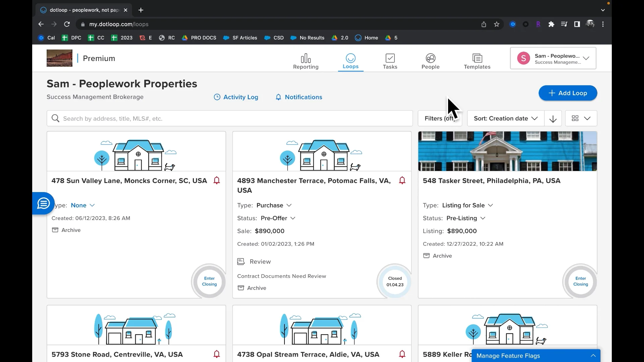The height and width of the screenshot is (362, 644).
Task: Go to the People section icon
Action: pyautogui.click(x=430, y=58)
